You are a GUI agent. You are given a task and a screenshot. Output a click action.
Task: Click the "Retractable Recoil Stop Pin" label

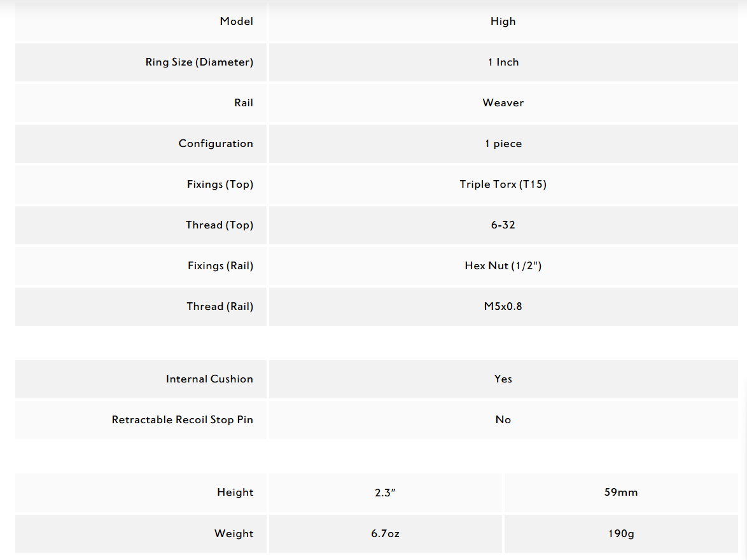point(182,420)
